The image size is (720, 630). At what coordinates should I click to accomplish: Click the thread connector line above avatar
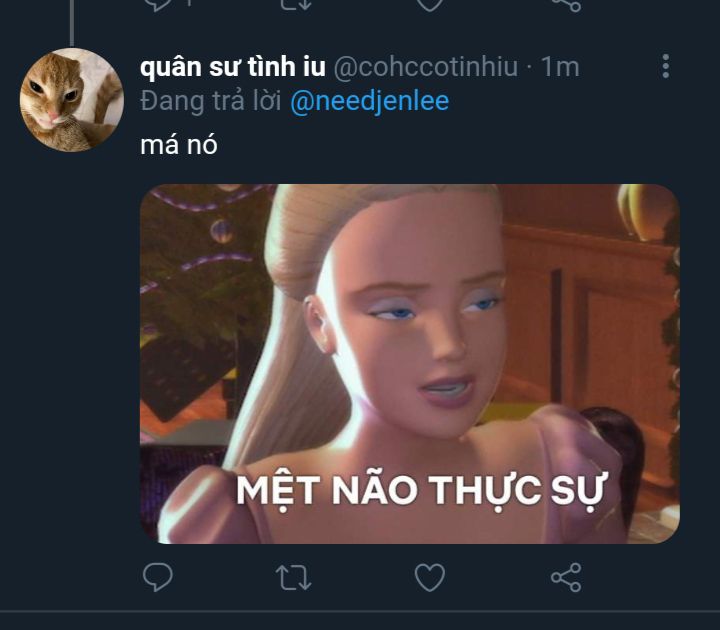[x=72, y=22]
